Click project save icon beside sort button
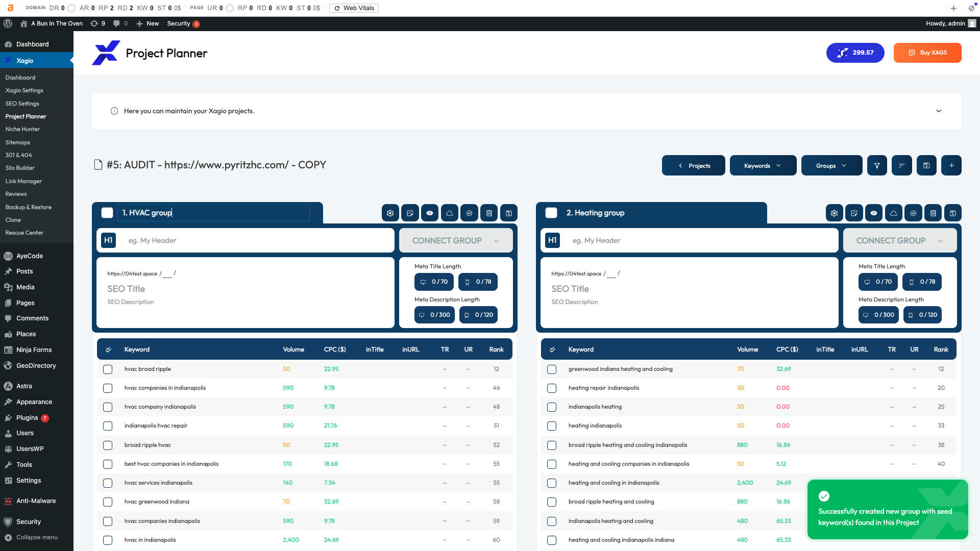 [926, 165]
